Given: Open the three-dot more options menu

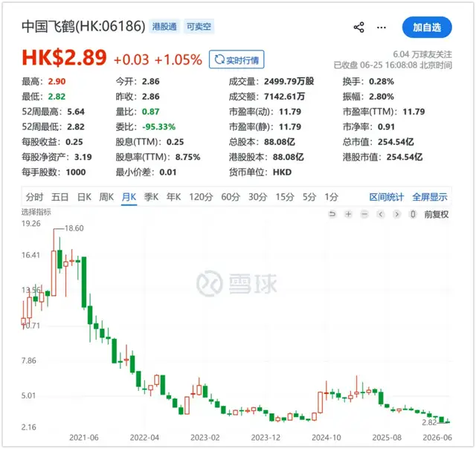Looking at the screenshot, I should pos(382,28).
